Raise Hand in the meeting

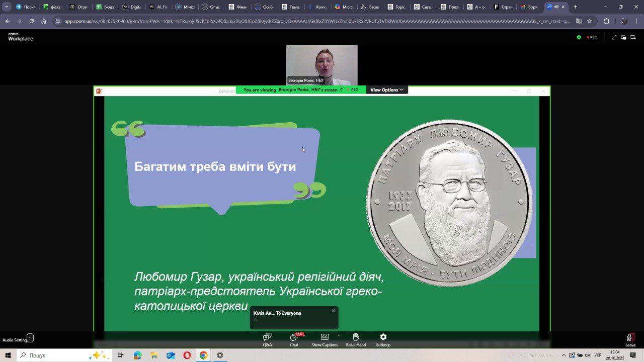(x=356, y=339)
